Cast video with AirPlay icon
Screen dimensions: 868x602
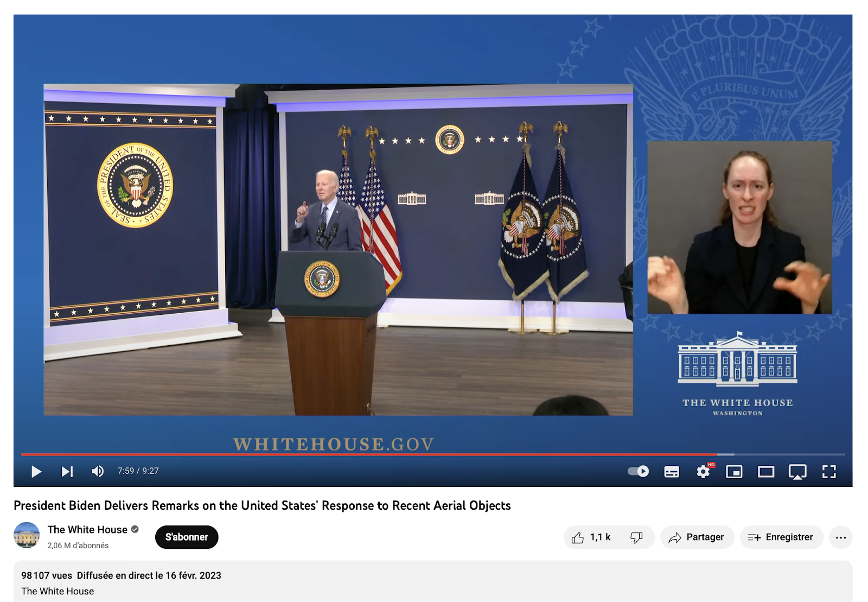coord(797,472)
